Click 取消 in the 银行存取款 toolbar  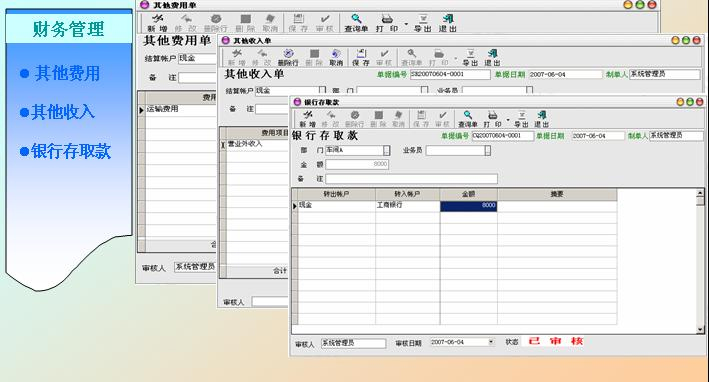tap(398, 119)
